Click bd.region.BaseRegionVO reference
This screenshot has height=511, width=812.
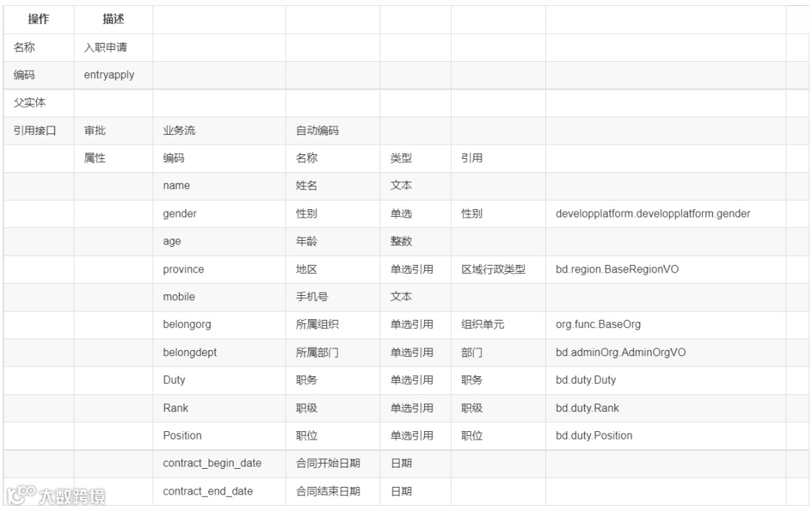coord(617,269)
